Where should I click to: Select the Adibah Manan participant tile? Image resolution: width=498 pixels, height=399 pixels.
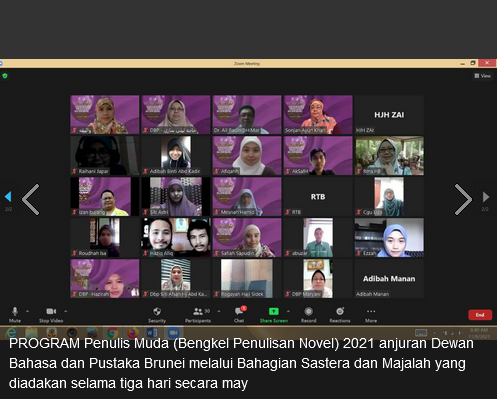point(389,278)
